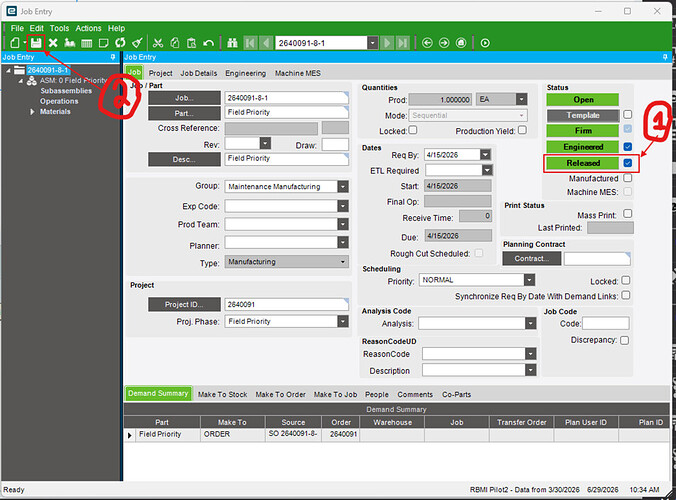Viewport: 676px width, 500px height.
Task: Open the Analysis code dropdown
Action: [x=531, y=323]
